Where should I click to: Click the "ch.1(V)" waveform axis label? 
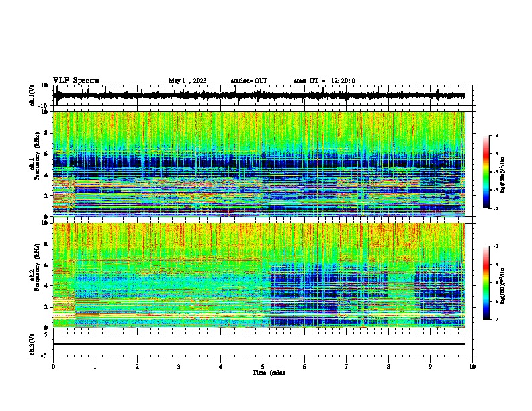click(32, 95)
